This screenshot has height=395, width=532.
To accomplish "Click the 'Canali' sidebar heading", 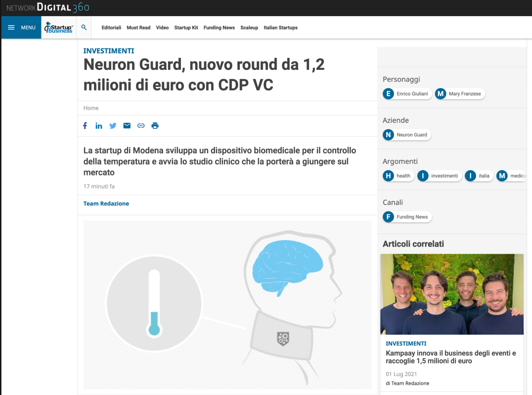I will [x=392, y=202].
